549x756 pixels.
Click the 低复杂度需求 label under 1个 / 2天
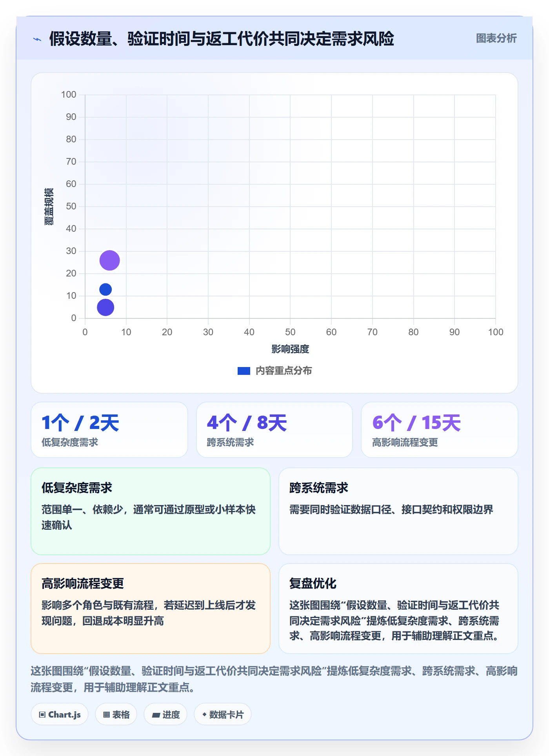70,442
